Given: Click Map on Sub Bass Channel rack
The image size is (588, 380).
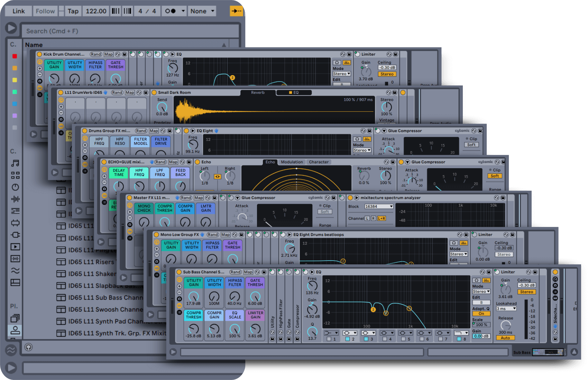Looking at the screenshot, I should coord(248,272).
